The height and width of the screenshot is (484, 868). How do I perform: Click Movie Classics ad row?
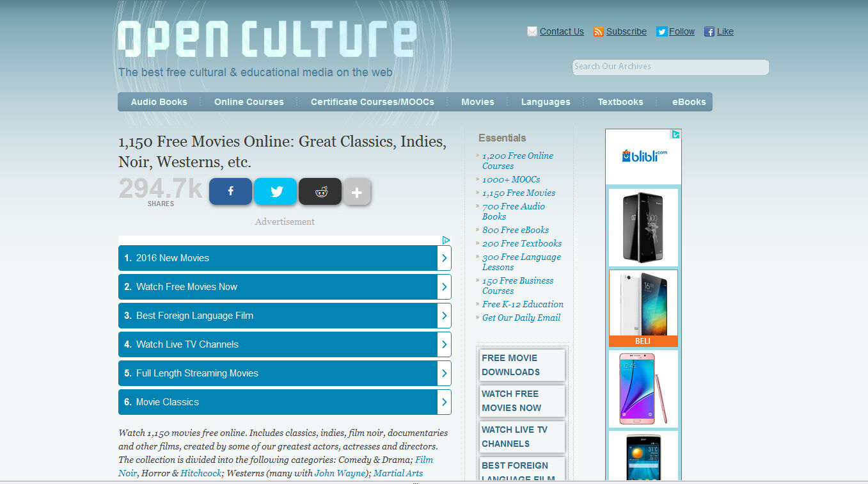point(285,402)
